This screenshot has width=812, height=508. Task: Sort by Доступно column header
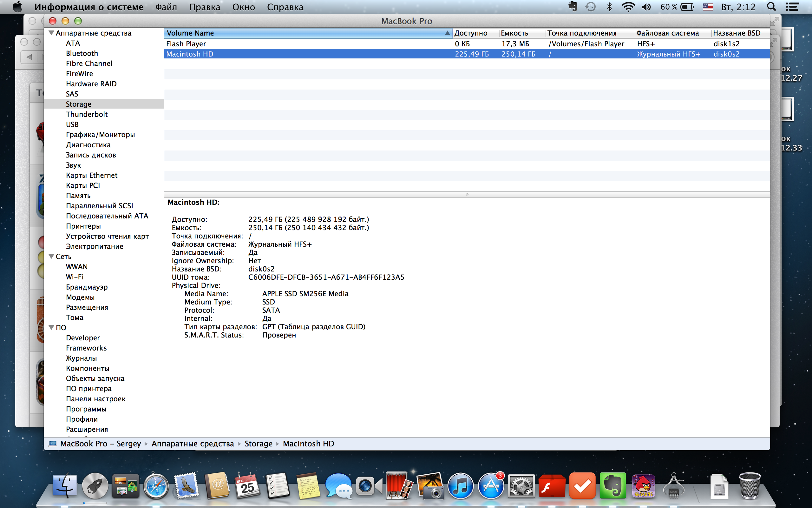tap(475, 33)
